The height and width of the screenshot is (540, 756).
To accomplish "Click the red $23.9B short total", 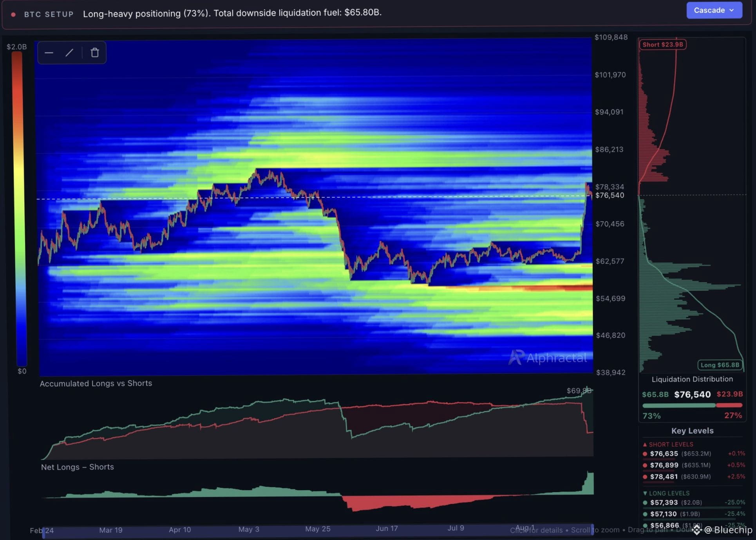I will [x=730, y=394].
